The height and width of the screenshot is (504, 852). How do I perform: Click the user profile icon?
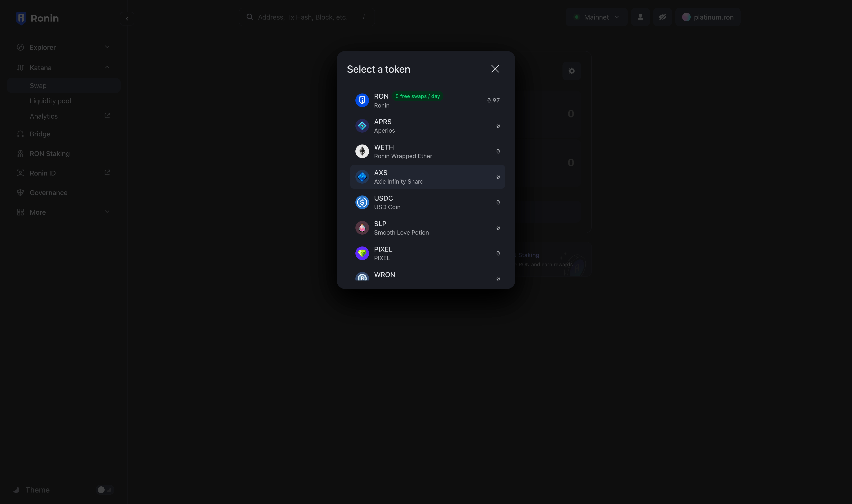pos(640,17)
